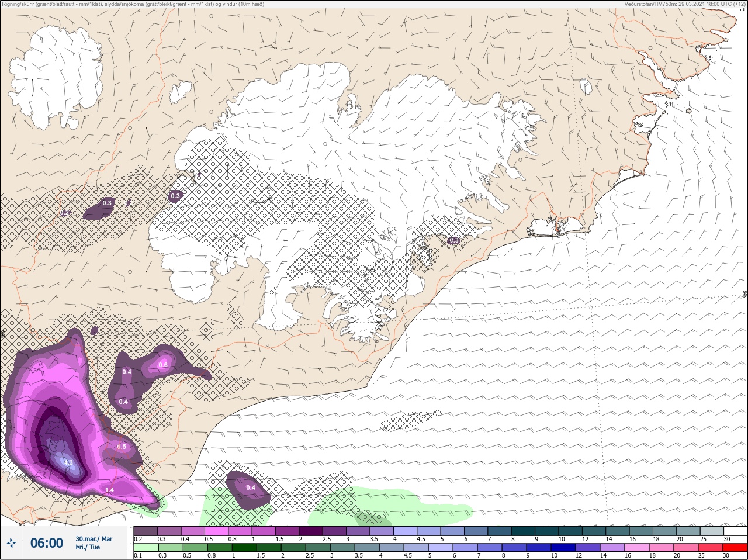Viewport: 748px width, 560px height.
Task: Pick the white snow swatch above the upper 30
Action: click(x=735, y=531)
